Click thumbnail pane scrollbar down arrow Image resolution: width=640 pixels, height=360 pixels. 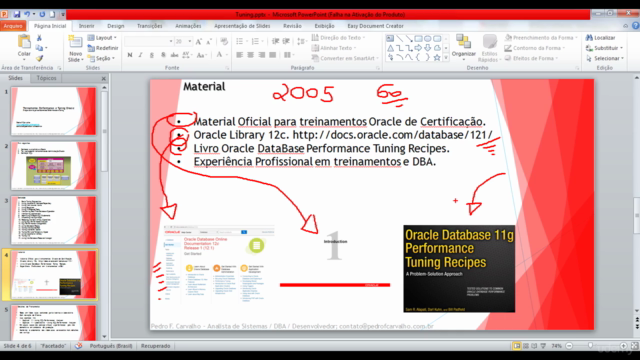point(104,337)
